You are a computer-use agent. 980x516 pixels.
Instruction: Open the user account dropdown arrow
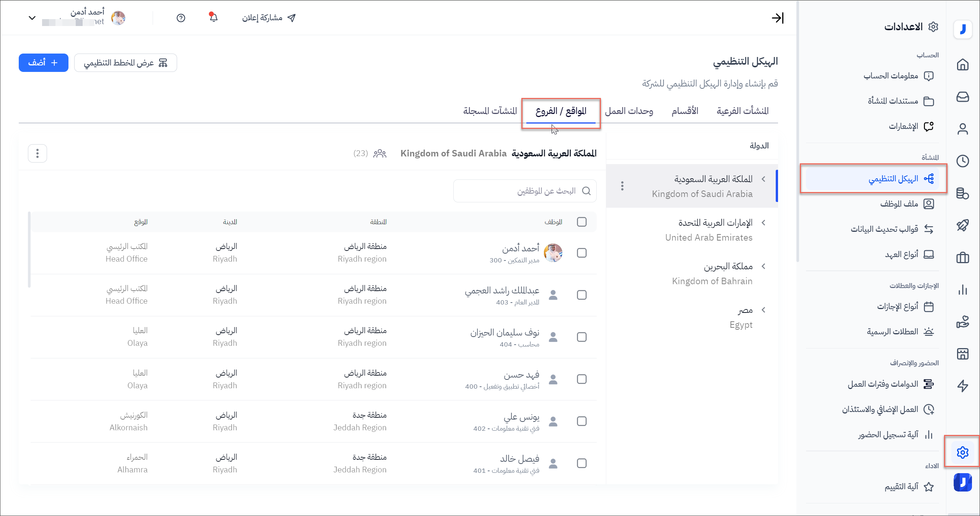32,18
